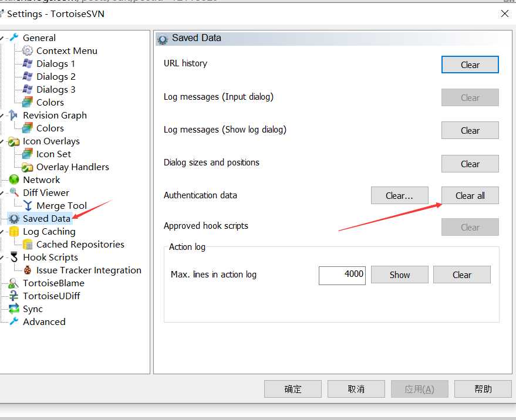Clear Dialog sizes and positions
This screenshot has width=516, height=420.
pyautogui.click(x=470, y=164)
